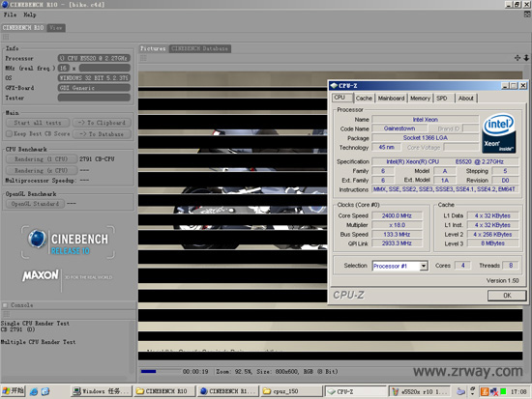Screen dimensions: 532x399
Task: Switch to the View tab
Action: pos(56,28)
